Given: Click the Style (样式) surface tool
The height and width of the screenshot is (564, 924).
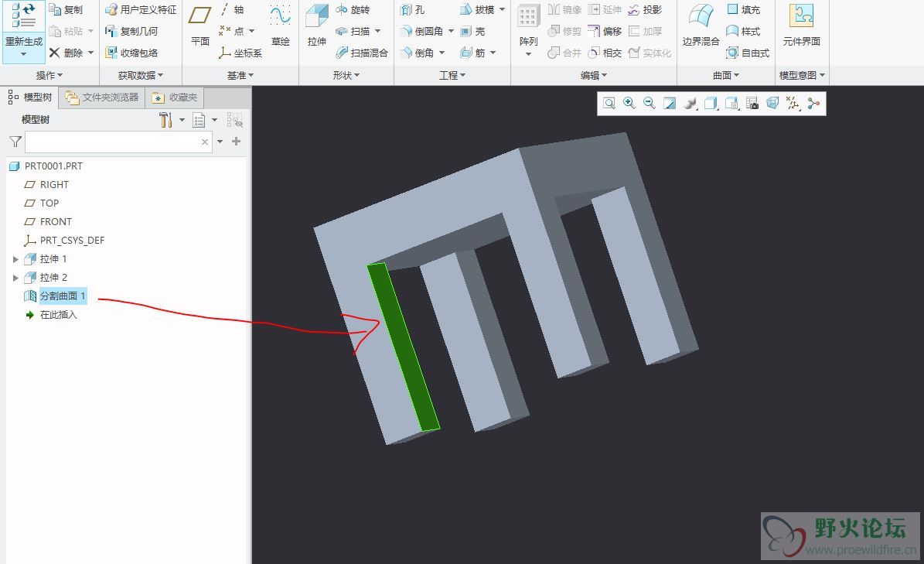Looking at the screenshot, I should [744, 31].
